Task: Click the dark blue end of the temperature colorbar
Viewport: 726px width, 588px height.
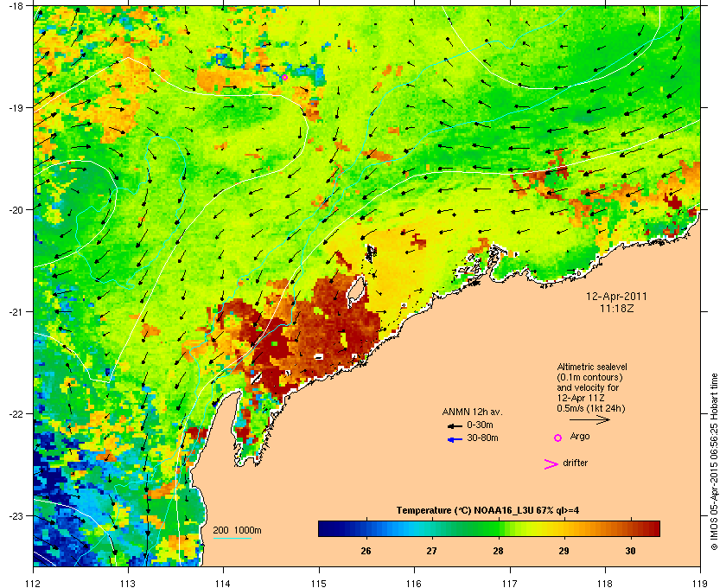Action: pyautogui.click(x=325, y=528)
